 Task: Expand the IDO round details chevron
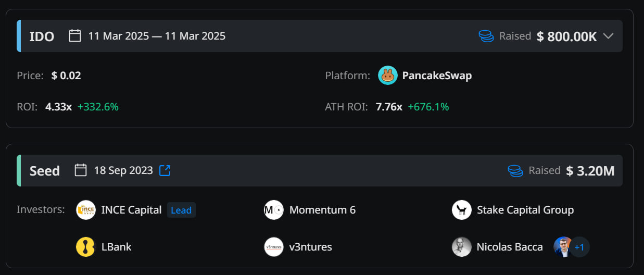tap(608, 36)
